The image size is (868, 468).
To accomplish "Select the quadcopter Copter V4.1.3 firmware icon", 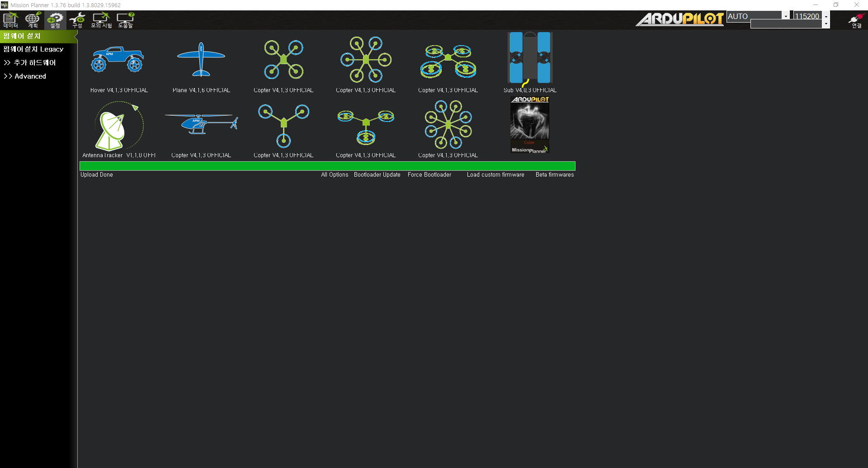I will [283, 59].
